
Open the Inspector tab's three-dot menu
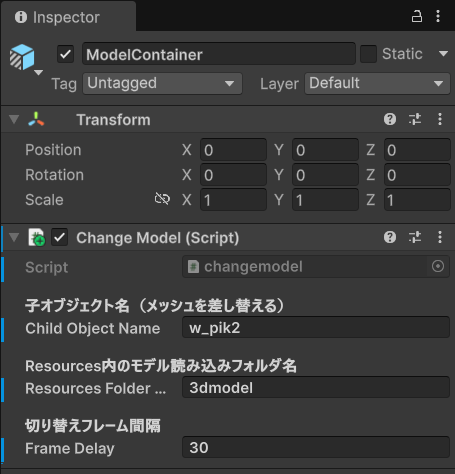(438, 16)
